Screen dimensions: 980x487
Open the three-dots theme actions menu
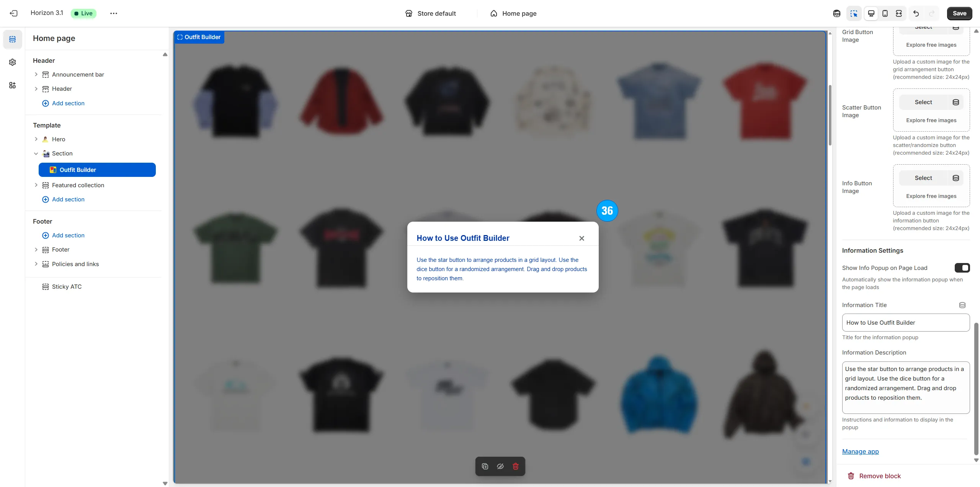click(x=113, y=13)
